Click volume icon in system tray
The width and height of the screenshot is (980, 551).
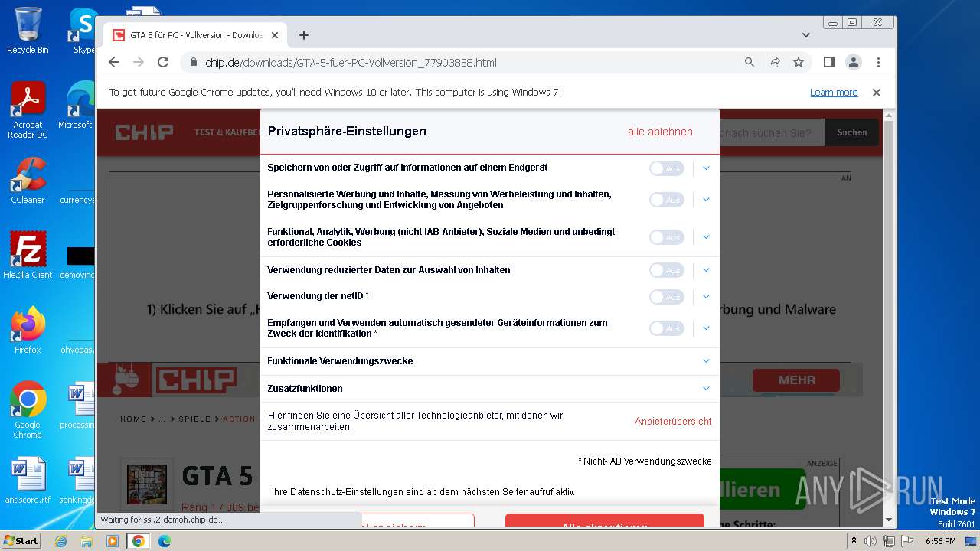point(871,541)
